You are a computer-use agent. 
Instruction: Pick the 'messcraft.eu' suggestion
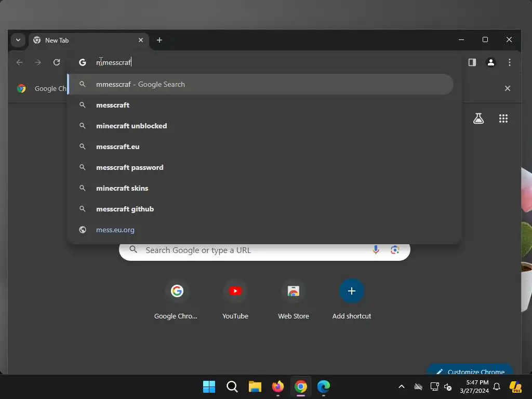pos(260,147)
